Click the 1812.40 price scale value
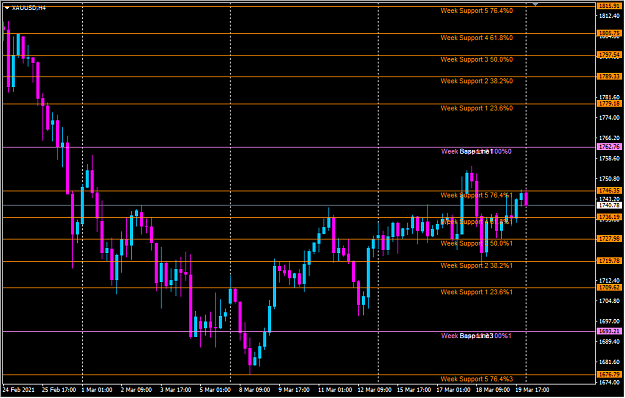625x398 pixels. coord(609,16)
